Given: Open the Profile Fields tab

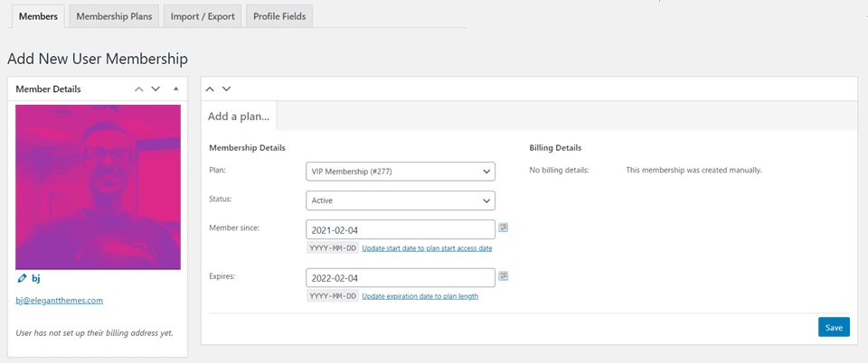Looking at the screenshot, I should (x=279, y=16).
